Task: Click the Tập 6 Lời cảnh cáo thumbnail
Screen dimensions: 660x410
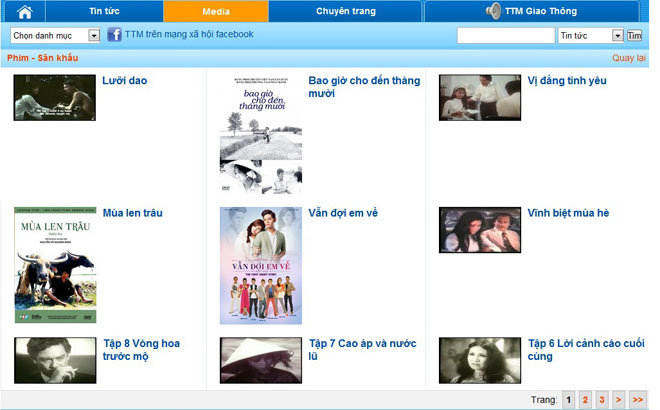Action: tap(480, 360)
